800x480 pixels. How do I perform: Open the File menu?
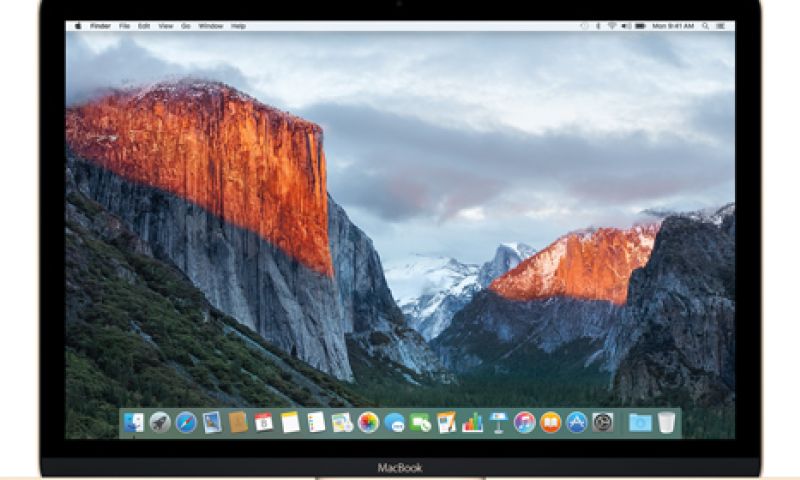tap(124, 26)
